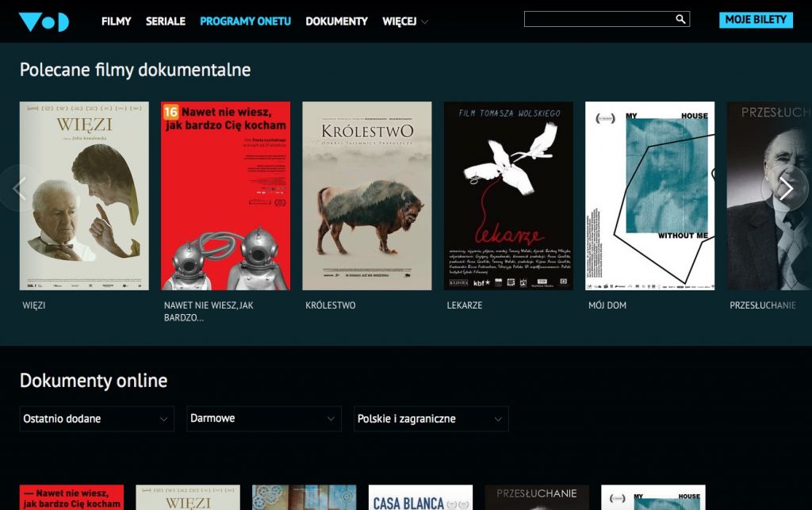Open the Seriale section
The width and height of the screenshot is (812, 510).
tap(165, 21)
